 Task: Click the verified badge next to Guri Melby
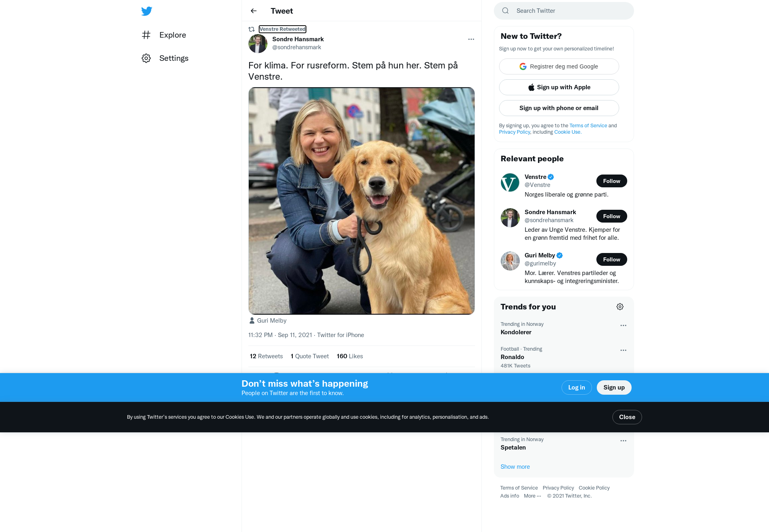(560, 255)
